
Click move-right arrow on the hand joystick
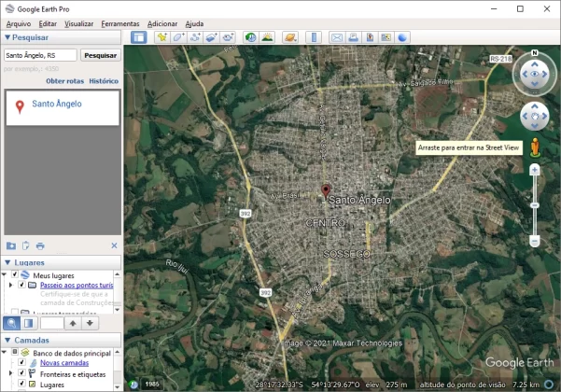tap(544, 117)
